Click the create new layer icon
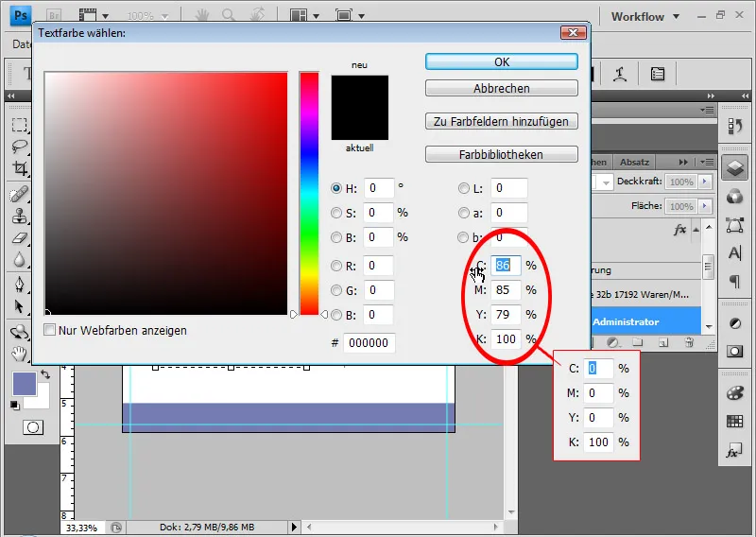Screen dimensions: 756x537 (x=663, y=342)
